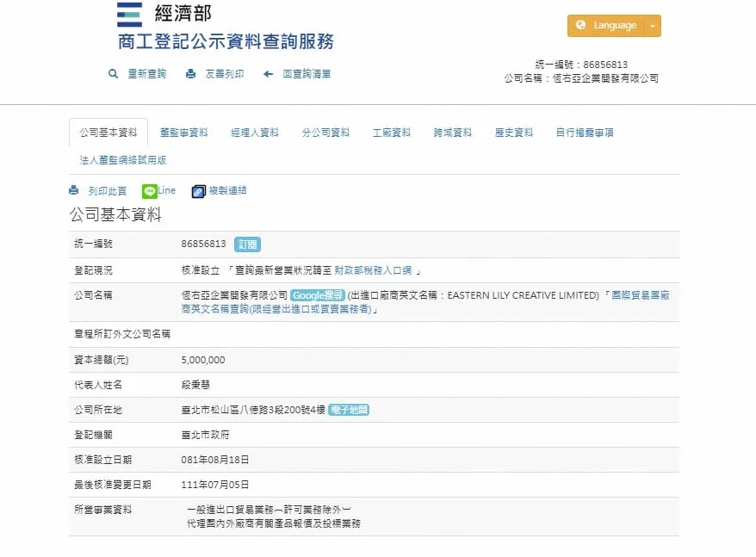The image size is (756, 557).
Task: Open the 董監事資料 tab
Action: pos(184,133)
